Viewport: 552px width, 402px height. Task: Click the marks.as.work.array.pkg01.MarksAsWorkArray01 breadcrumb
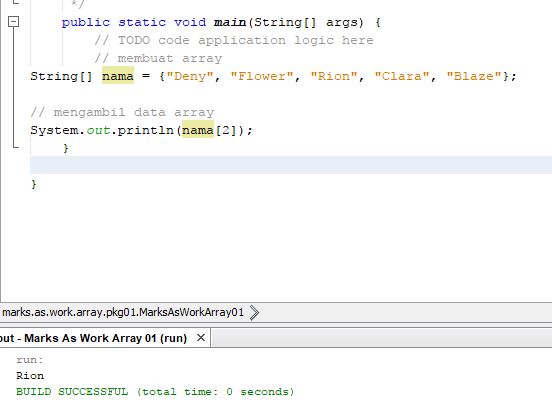[x=123, y=312]
